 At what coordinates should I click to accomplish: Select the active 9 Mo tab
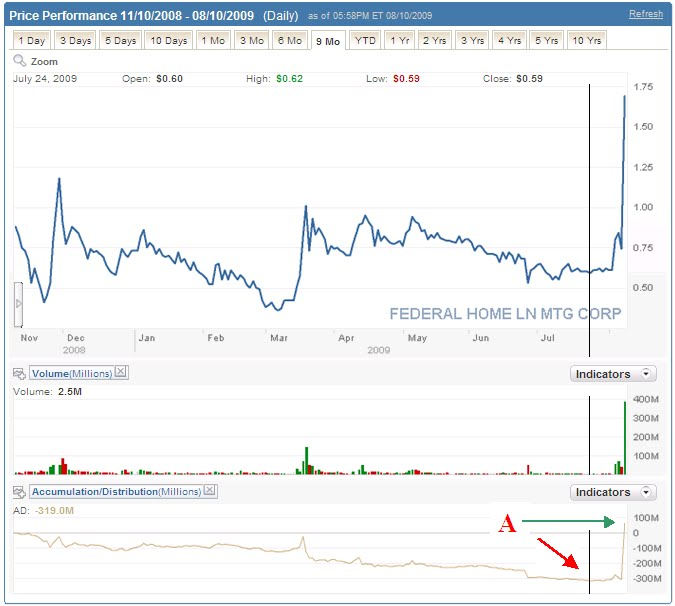pyautogui.click(x=328, y=41)
